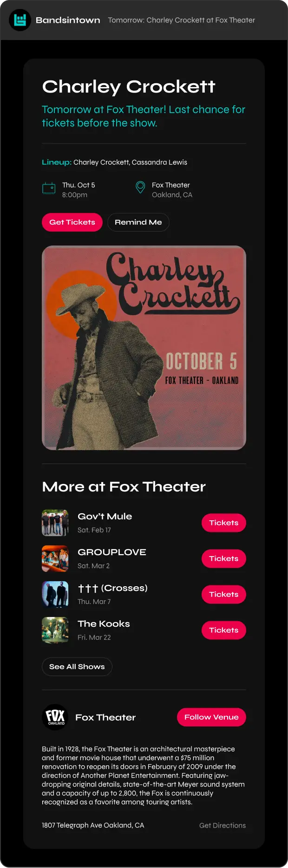Select the Remind Me button
The height and width of the screenshot is (868, 288).
[138, 222]
